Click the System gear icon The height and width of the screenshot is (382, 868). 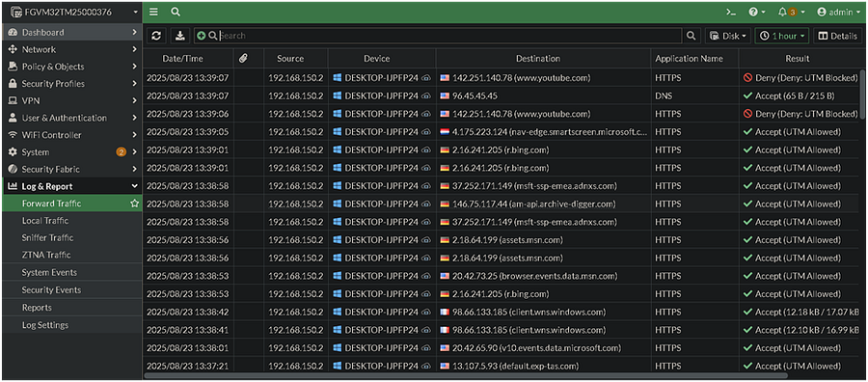coord(13,152)
